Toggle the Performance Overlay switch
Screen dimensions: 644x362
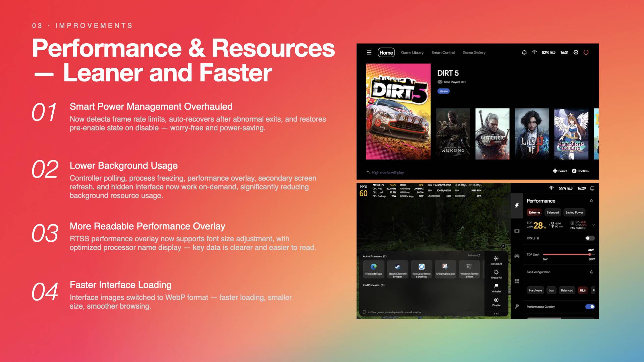click(590, 307)
